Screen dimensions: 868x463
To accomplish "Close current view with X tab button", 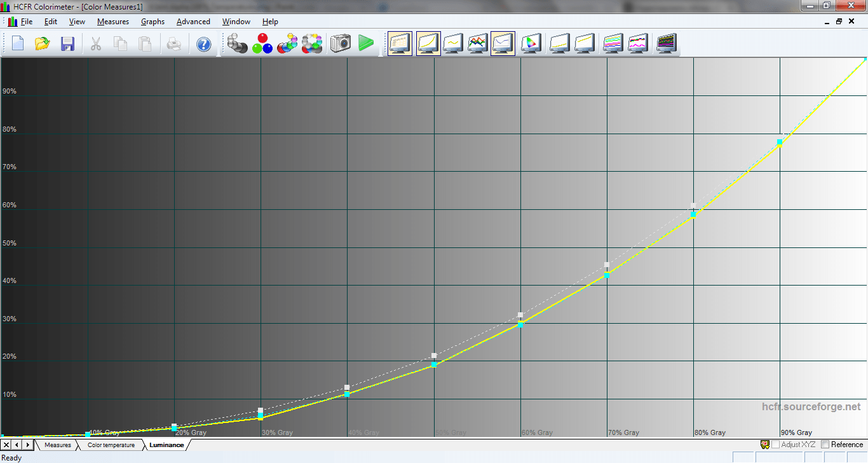I will pos(6,445).
